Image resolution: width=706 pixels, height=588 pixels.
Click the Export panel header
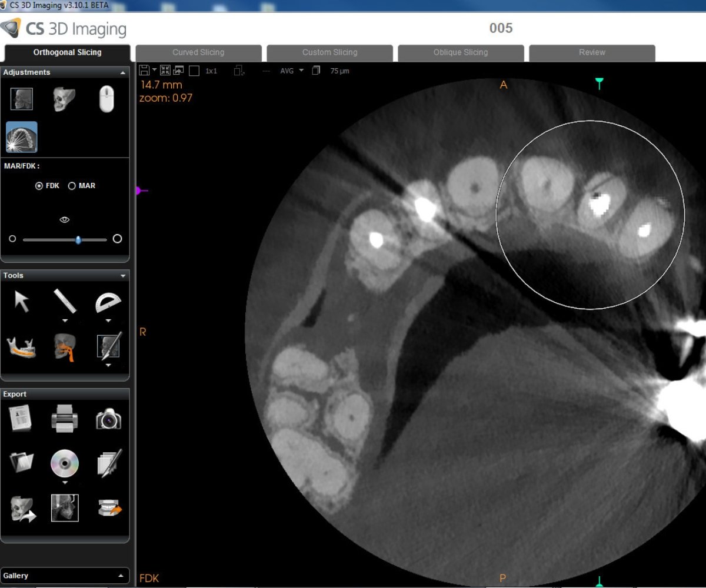click(x=65, y=395)
